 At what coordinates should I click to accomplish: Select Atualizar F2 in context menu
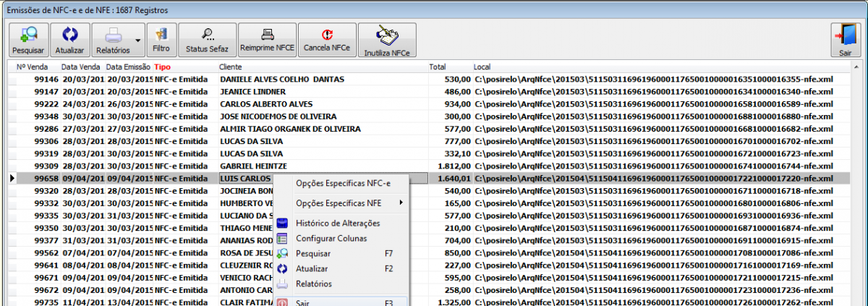[340, 268]
